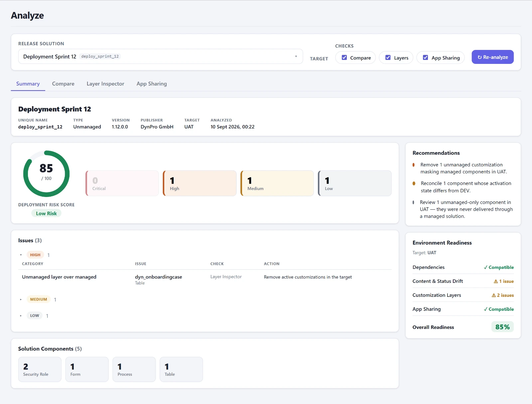Switch to the Compare tab
Viewport: 532px width, 404px height.
[63, 84]
